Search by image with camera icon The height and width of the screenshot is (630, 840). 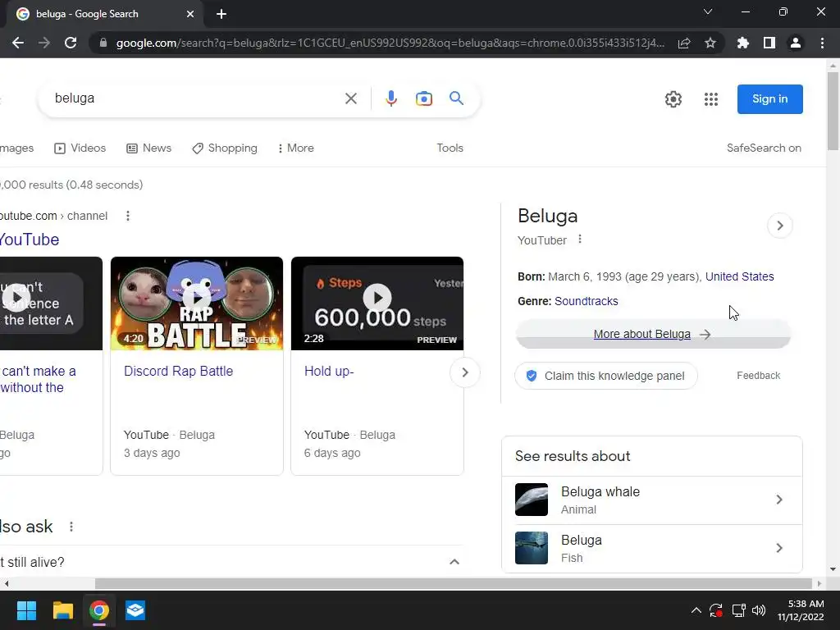click(424, 98)
